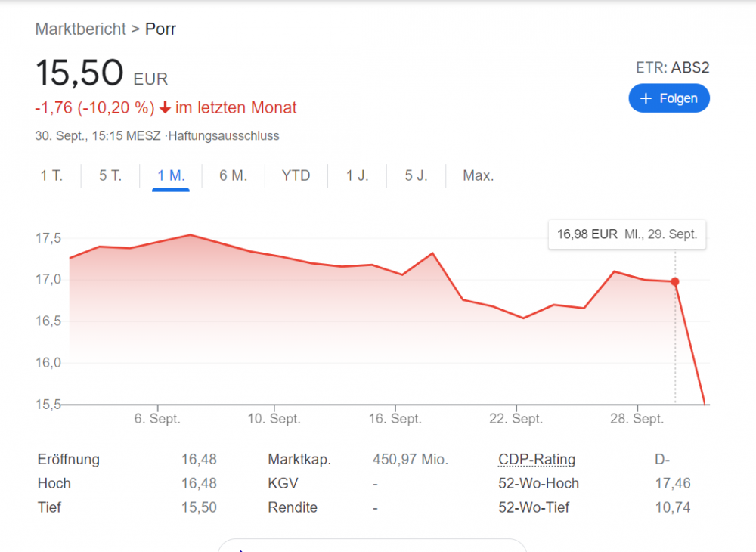Click the -1,76 (-10,20 %) change text
The height and width of the screenshot is (552, 756).
(94, 107)
